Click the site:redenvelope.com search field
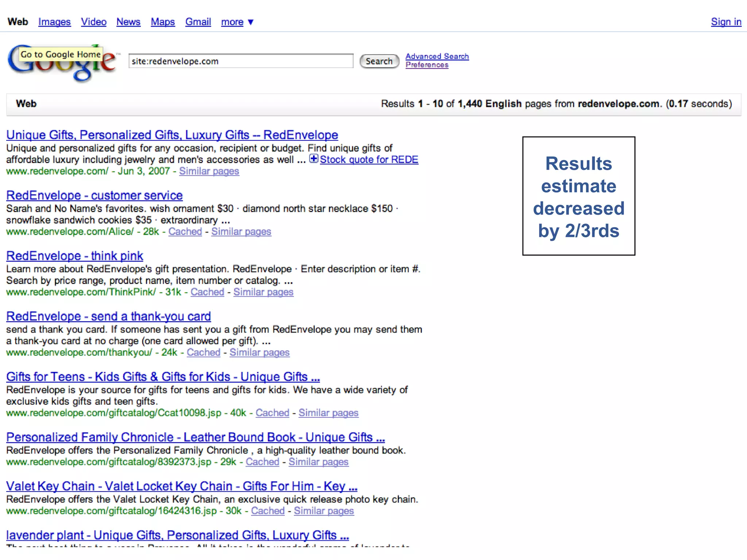Image resolution: width=747 pixels, height=560 pixels. 241,61
